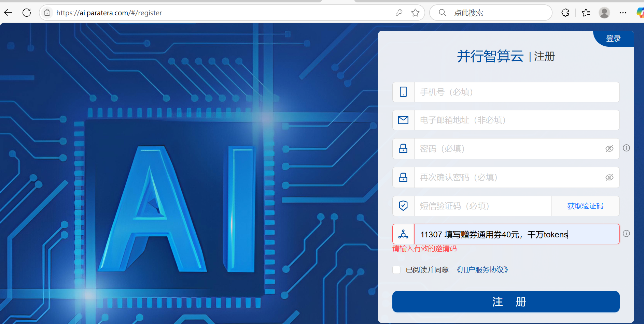Reload the page with the refresh icon
Viewport: 644px width, 324px height.
27,13
